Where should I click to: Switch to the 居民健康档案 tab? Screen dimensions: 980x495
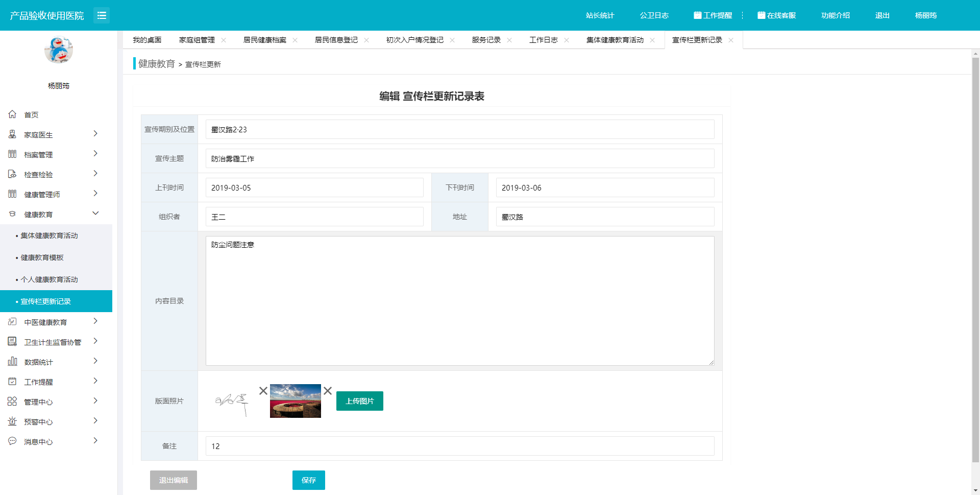click(x=264, y=40)
